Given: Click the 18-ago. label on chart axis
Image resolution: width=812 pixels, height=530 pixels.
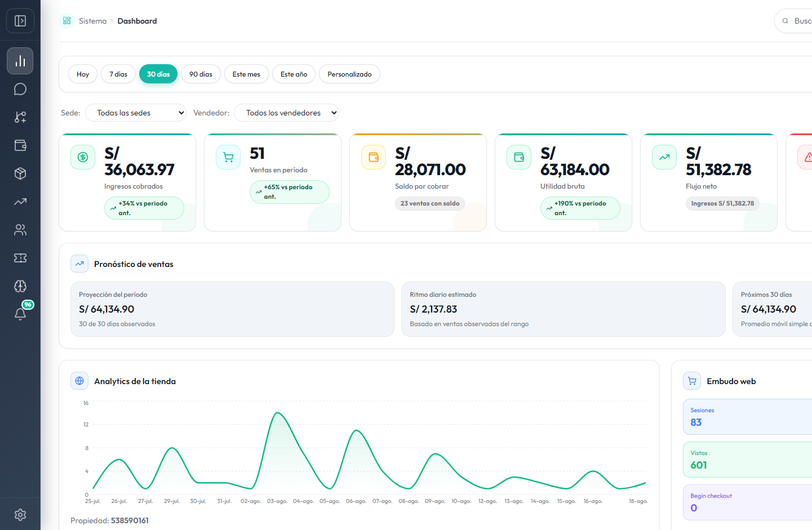Looking at the screenshot, I should 638,501.
